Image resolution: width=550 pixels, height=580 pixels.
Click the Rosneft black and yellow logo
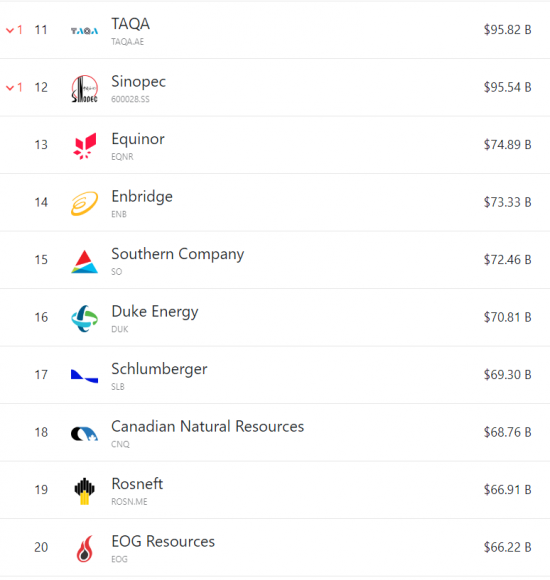(x=84, y=491)
